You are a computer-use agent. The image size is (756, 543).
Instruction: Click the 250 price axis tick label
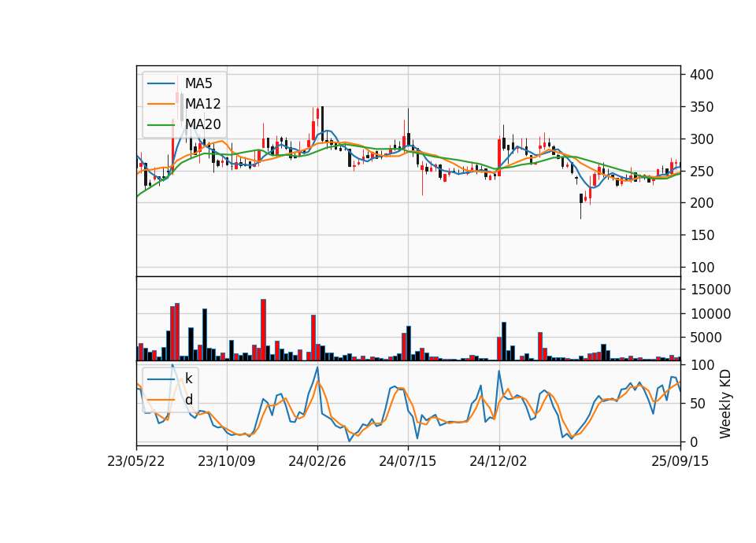[702, 172]
